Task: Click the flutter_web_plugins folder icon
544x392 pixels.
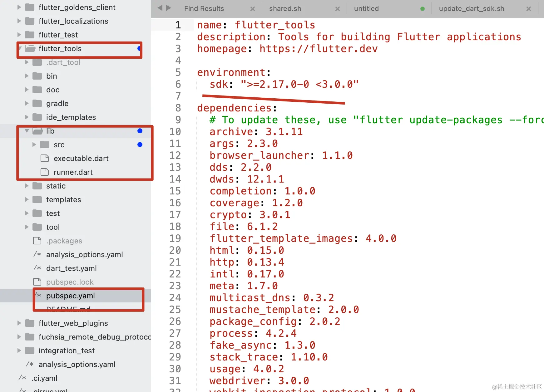Action: 30,323
